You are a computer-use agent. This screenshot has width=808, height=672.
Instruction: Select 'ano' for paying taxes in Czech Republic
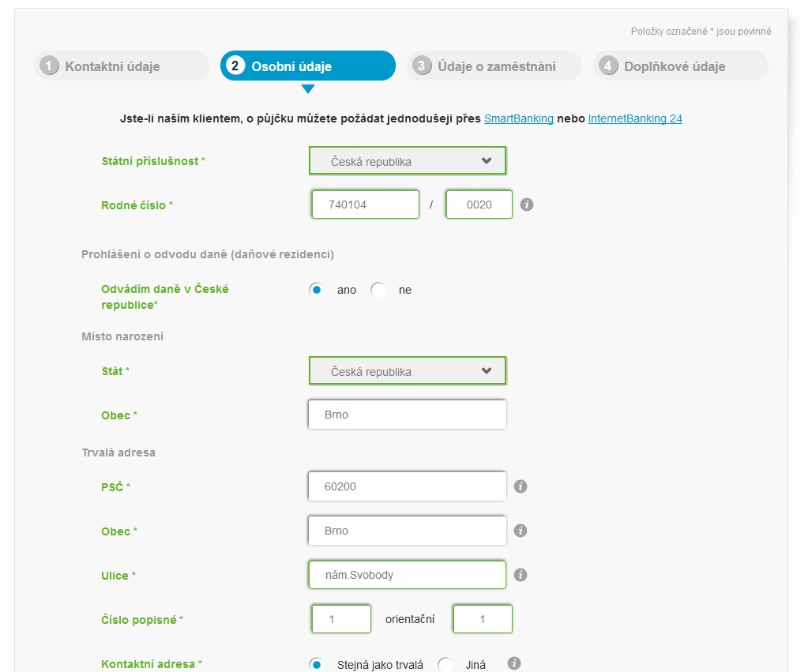317,290
